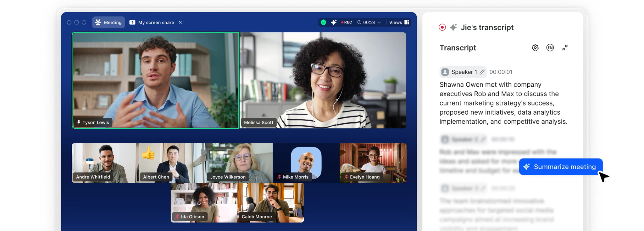Viewport: 644px width, 231px height.
Task: Click the sparkle icon on Summarize meeting
Action: 527,167
